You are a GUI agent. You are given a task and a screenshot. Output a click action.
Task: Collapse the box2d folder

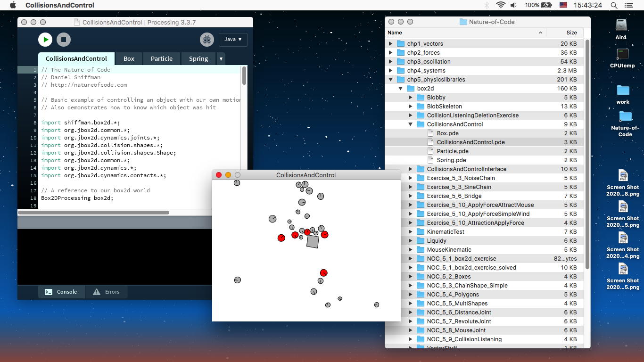click(400, 89)
